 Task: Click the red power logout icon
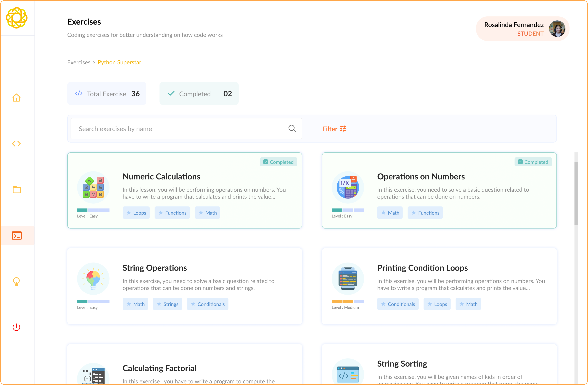(x=17, y=327)
